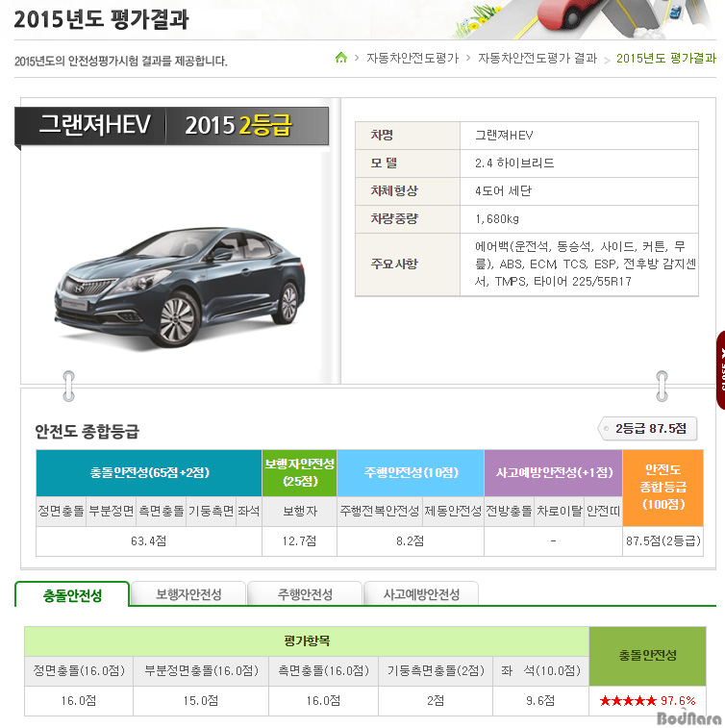Open the 자동차안전도평가 breadcrumb link
Screen dimensions: 725x728
pyautogui.click(x=412, y=58)
